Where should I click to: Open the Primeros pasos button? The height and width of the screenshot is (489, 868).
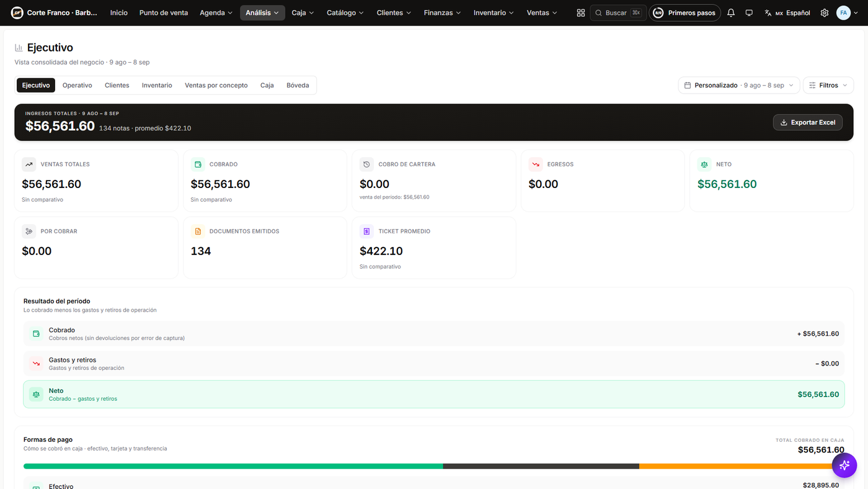click(684, 13)
